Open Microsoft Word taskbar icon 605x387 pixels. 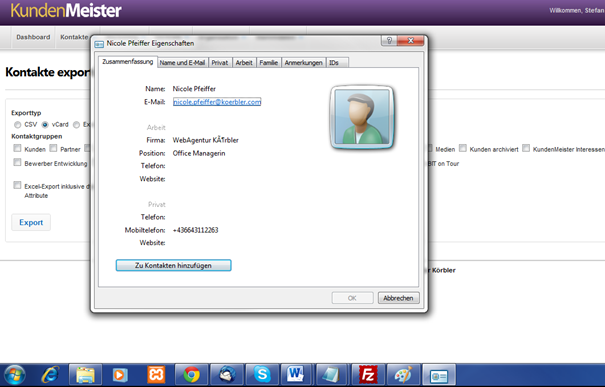click(297, 375)
